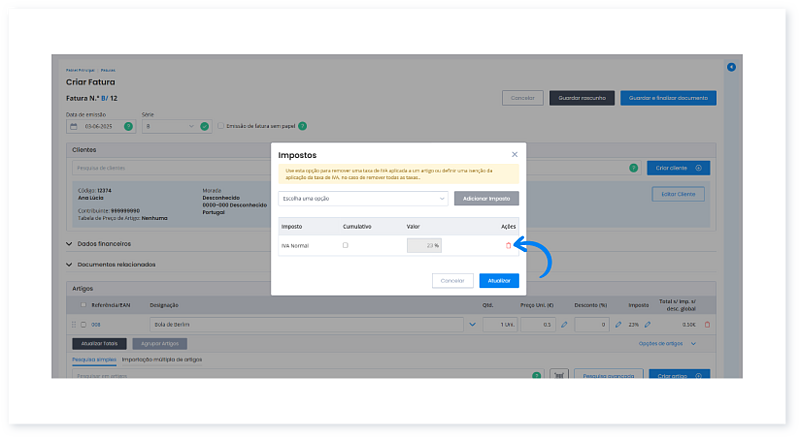Click pencil icon next to unit price

(x=564, y=324)
